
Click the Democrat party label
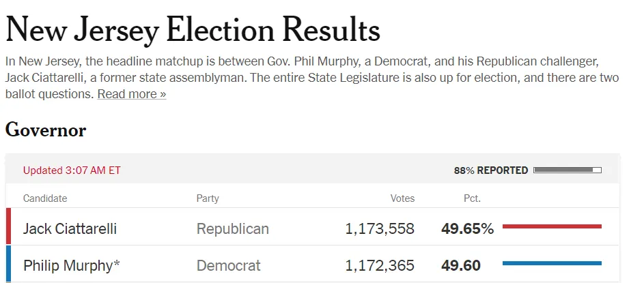(229, 265)
